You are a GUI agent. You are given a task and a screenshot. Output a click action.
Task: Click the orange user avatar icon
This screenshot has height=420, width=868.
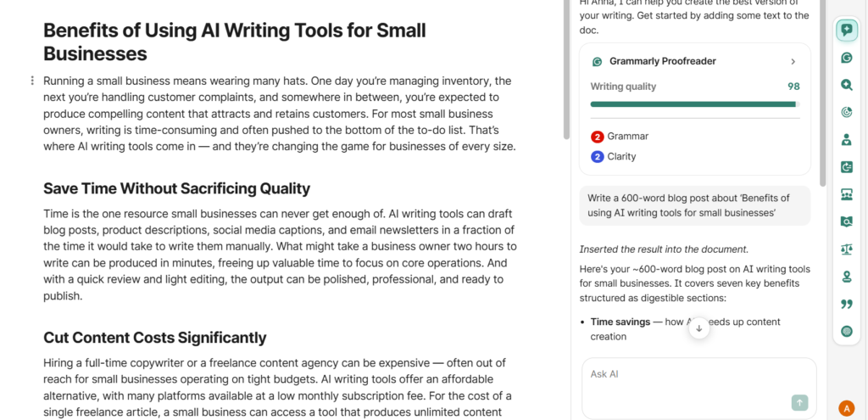tap(846, 408)
